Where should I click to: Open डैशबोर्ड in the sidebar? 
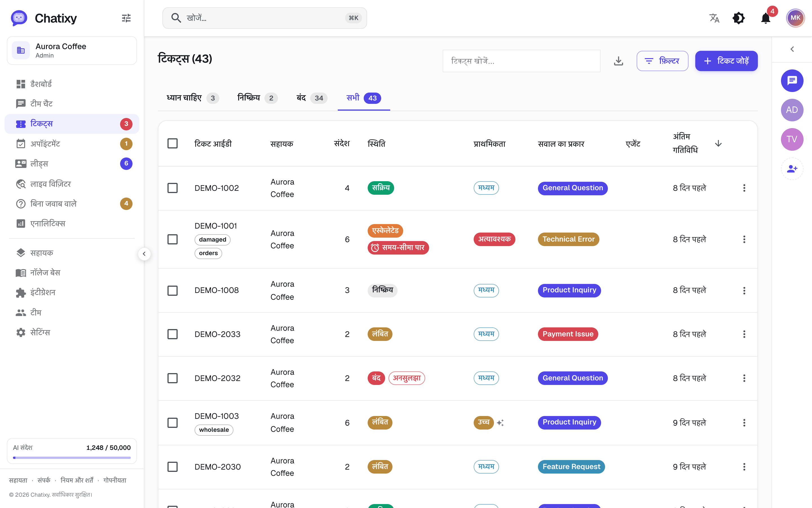point(72,84)
